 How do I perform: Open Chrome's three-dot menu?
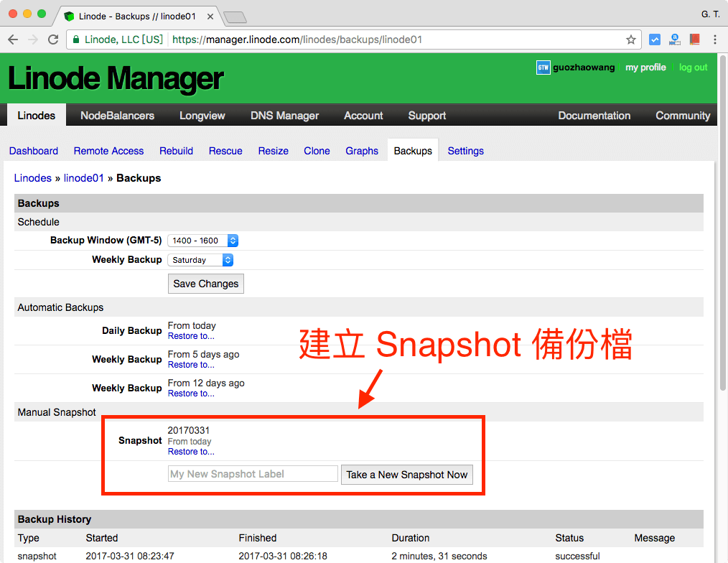(x=715, y=39)
